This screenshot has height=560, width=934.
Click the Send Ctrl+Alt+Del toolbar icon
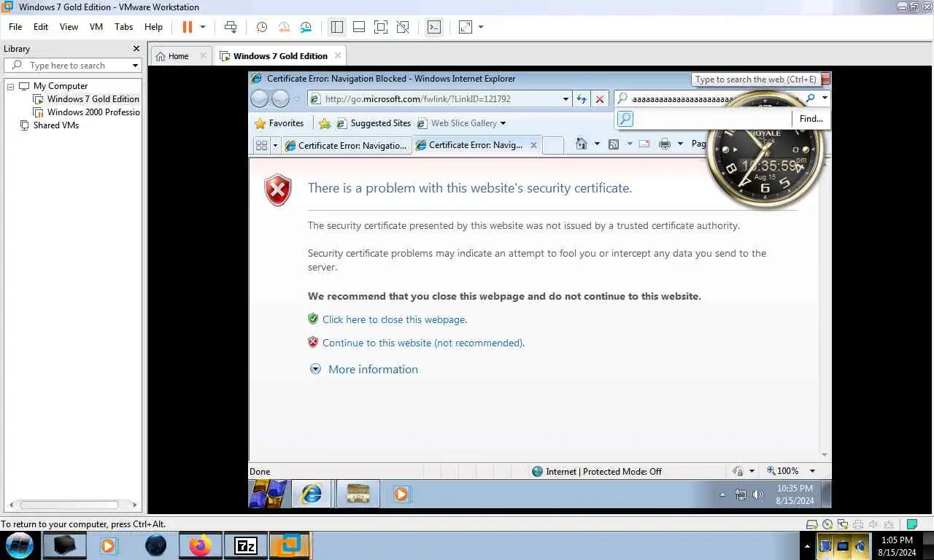[231, 27]
